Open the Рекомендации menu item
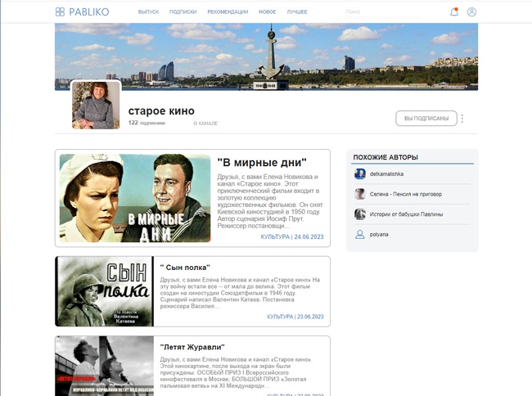Viewport: 532px width, 396px height. [228, 12]
